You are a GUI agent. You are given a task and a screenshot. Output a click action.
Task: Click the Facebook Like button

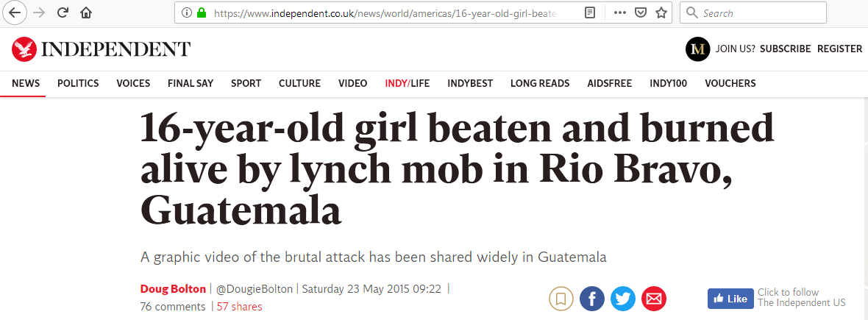730,299
